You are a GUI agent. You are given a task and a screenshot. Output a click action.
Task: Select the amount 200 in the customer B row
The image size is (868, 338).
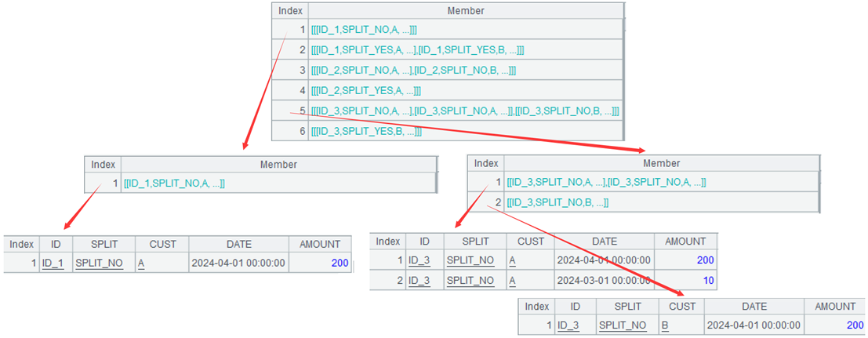[x=855, y=325]
